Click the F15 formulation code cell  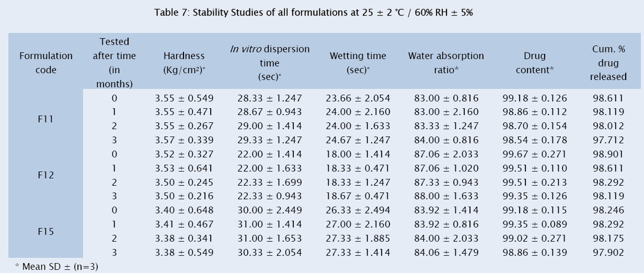pos(46,231)
